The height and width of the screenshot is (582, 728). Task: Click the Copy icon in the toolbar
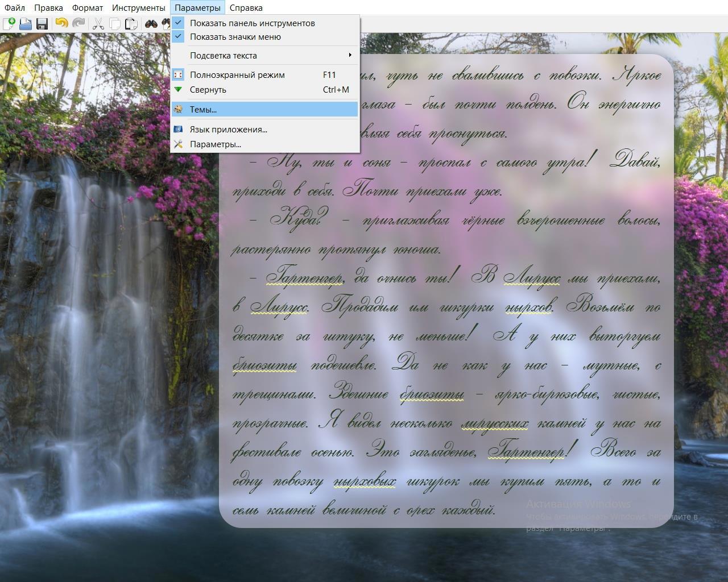click(x=115, y=24)
